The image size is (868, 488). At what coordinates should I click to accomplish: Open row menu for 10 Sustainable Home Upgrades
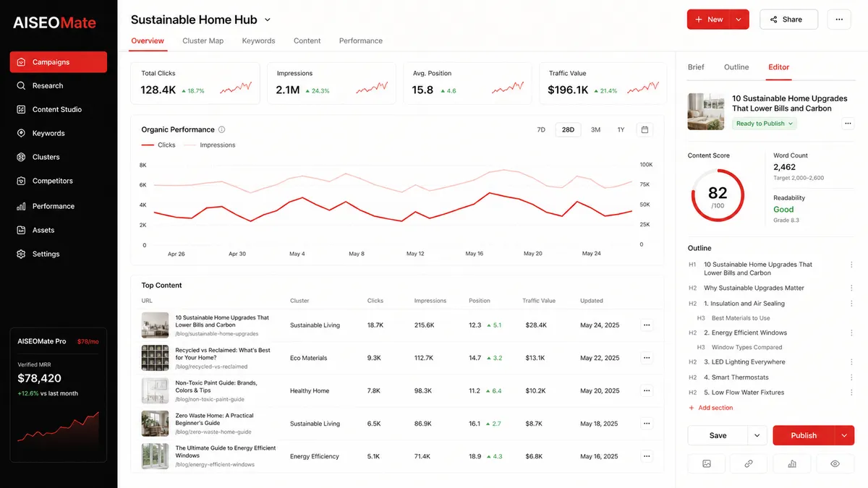coord(647,325)
